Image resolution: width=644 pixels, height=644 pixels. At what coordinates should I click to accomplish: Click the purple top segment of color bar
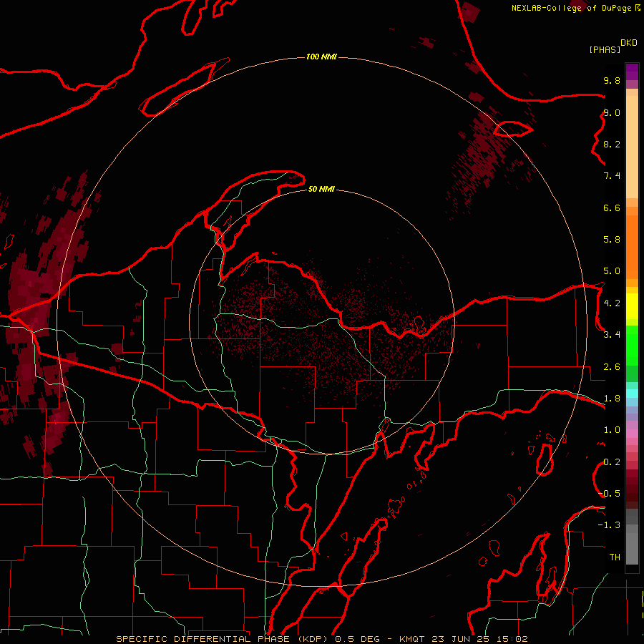point(632,72)
